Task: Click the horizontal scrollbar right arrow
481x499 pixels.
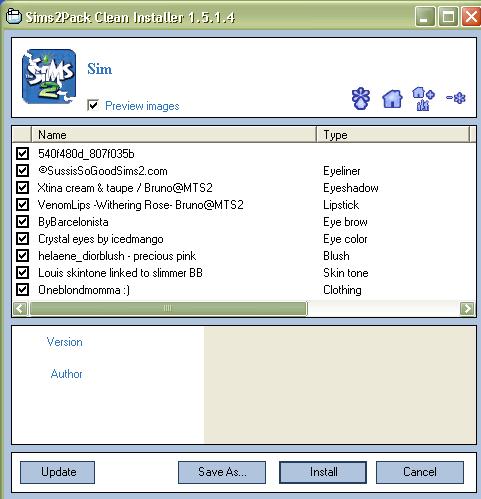Action: (467, 308)
